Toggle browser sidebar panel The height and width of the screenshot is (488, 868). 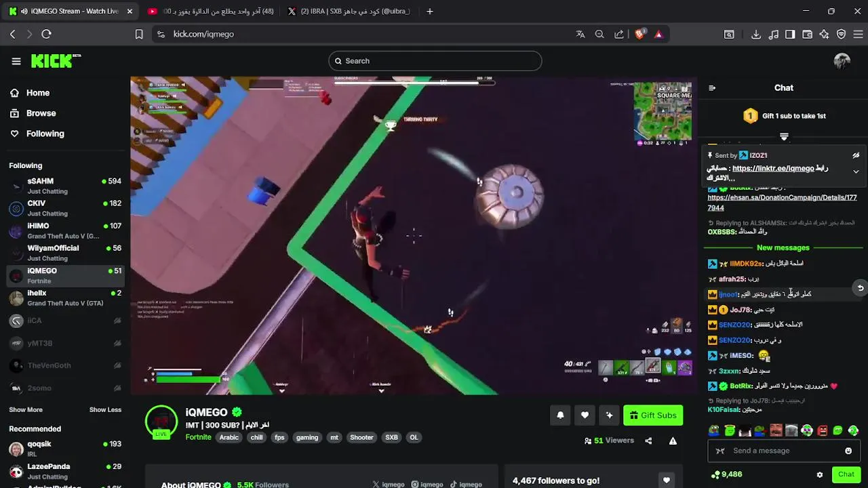790,34
